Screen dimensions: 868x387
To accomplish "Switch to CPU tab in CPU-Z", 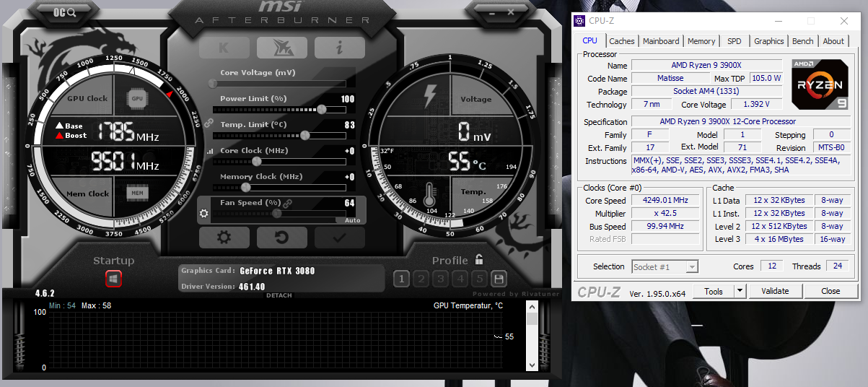I will 590,41.
